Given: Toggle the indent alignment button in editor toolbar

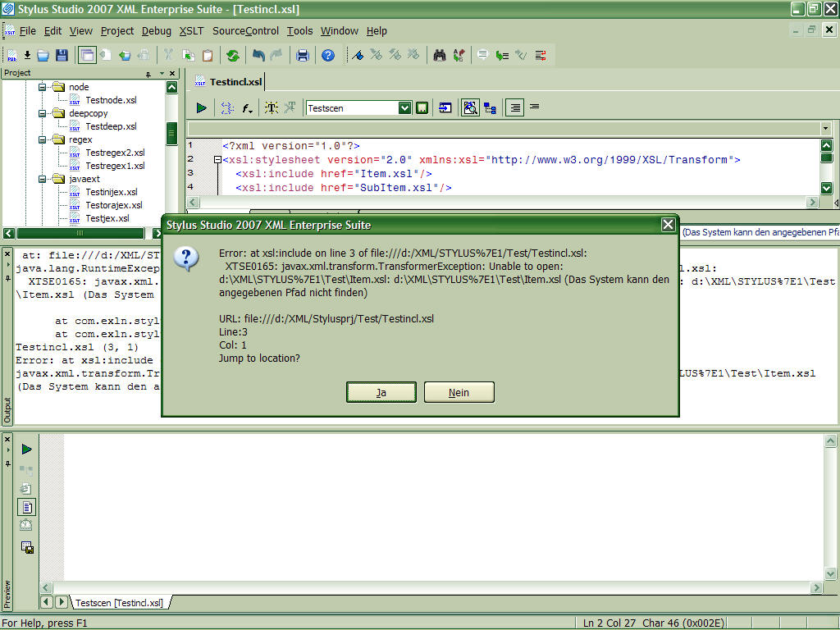Looking at the screenshot, I should tap(514, 107).
